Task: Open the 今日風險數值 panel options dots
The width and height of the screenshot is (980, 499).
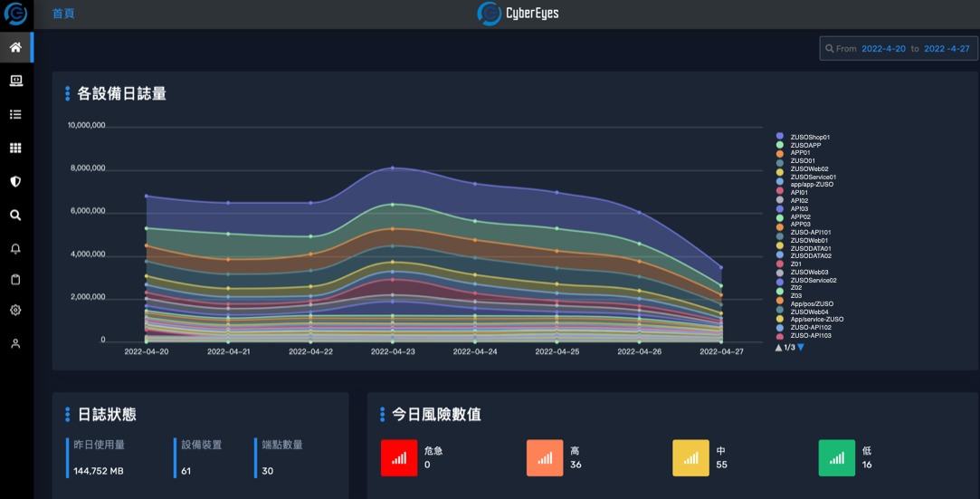Action: click(382, 415)
